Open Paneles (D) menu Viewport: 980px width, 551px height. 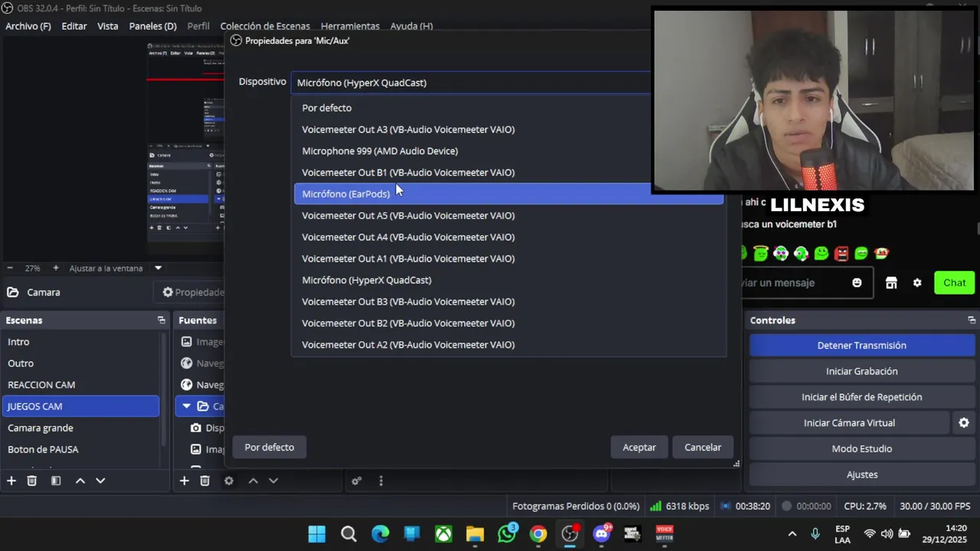[152, 26]
